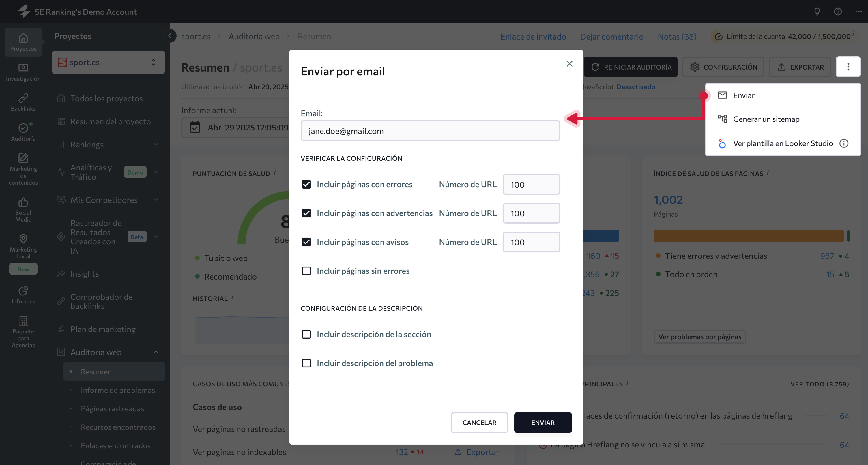Open the Auditoría sidebar section

(x=23, y=132)
